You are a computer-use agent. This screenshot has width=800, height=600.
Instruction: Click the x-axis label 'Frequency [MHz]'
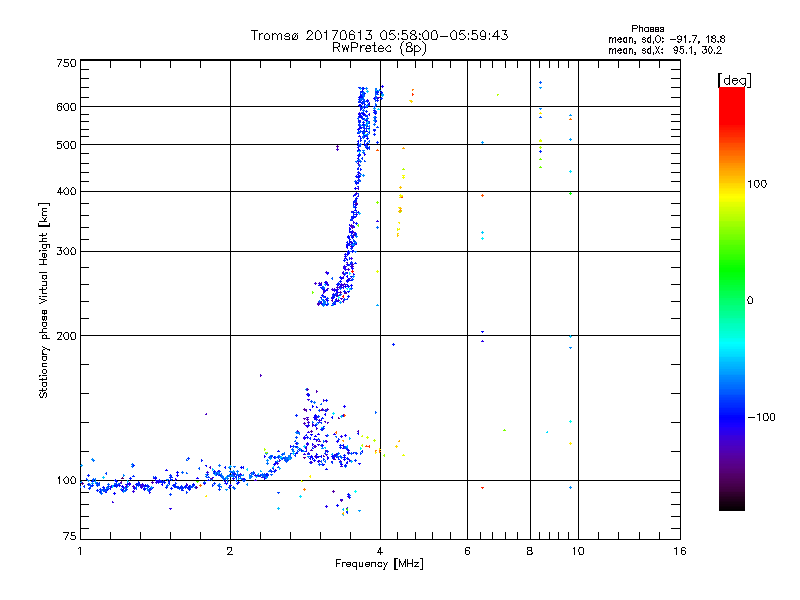coord(379,564)
